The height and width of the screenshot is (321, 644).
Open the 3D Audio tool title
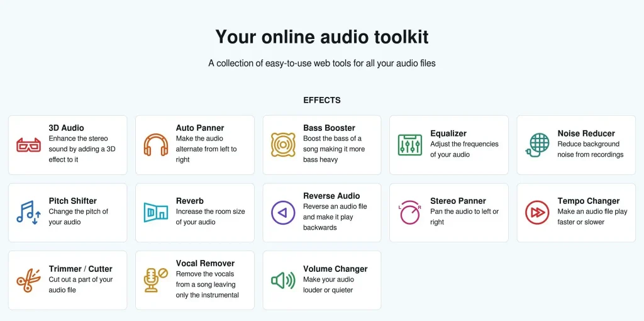[x=66, y=128]
